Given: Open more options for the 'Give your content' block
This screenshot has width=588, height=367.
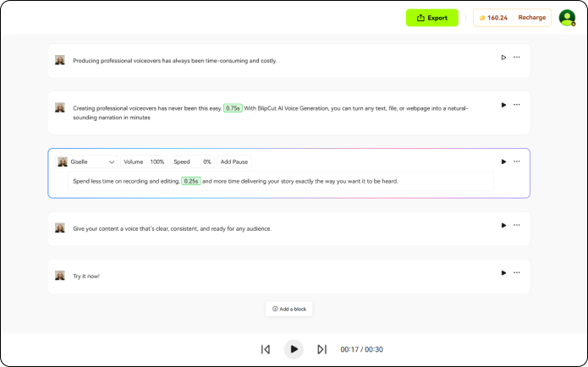Looking at the screenshot, I should tap(517, 226).
